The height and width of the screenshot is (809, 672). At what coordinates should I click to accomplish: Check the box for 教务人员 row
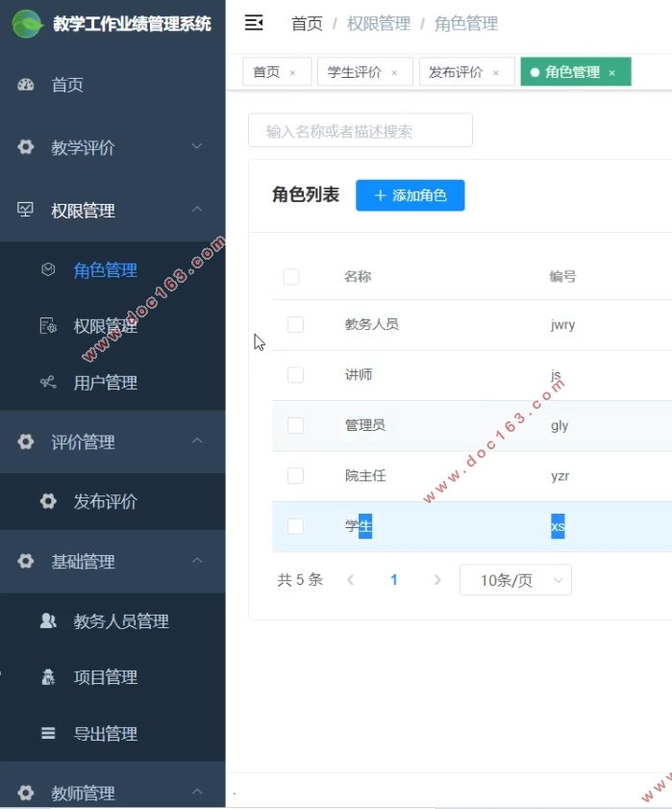click(295, 324)
